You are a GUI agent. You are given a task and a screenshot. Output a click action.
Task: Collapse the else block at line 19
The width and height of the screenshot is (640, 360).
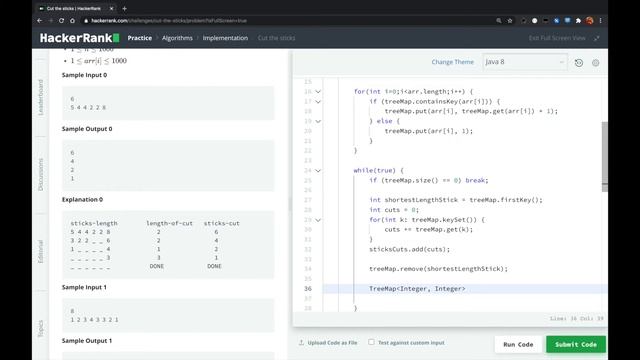point(318,121)
